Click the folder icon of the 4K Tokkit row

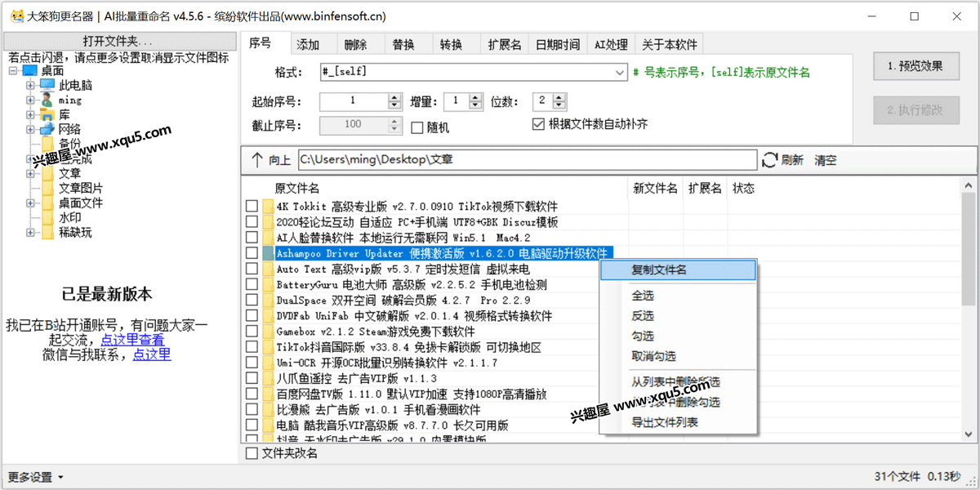coord(268,207)
